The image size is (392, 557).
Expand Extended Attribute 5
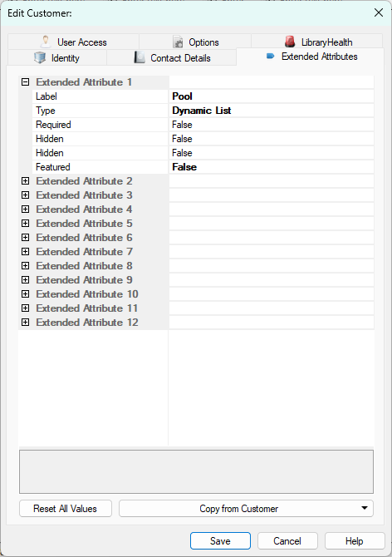[25, 223]
